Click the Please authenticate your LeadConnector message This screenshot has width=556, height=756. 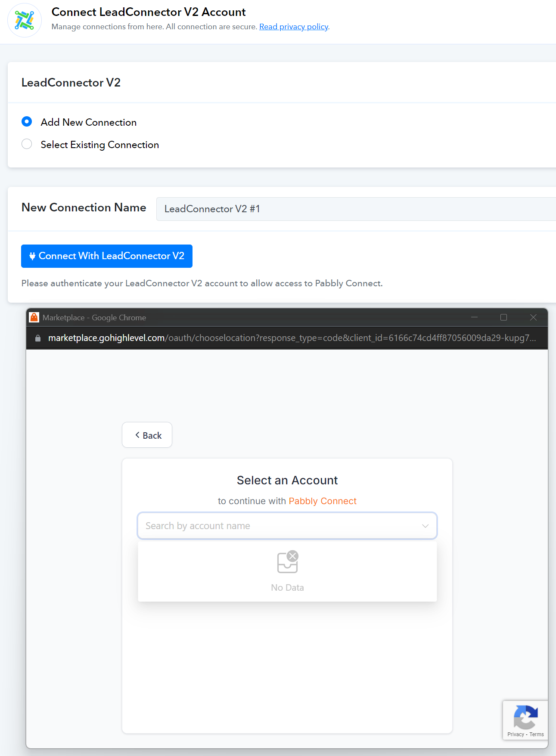pos(202,283)
